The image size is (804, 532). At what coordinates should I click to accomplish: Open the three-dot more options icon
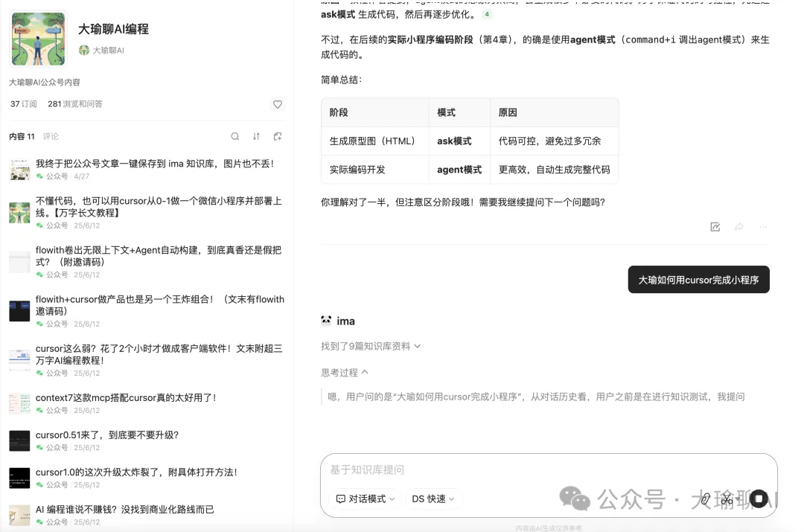[x=763, y=226]
